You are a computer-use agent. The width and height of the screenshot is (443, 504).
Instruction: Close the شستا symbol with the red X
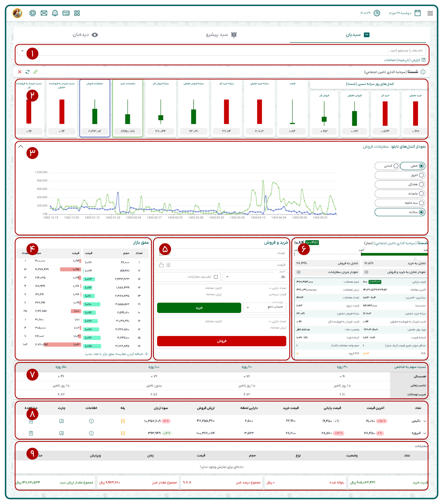[20, 72]
